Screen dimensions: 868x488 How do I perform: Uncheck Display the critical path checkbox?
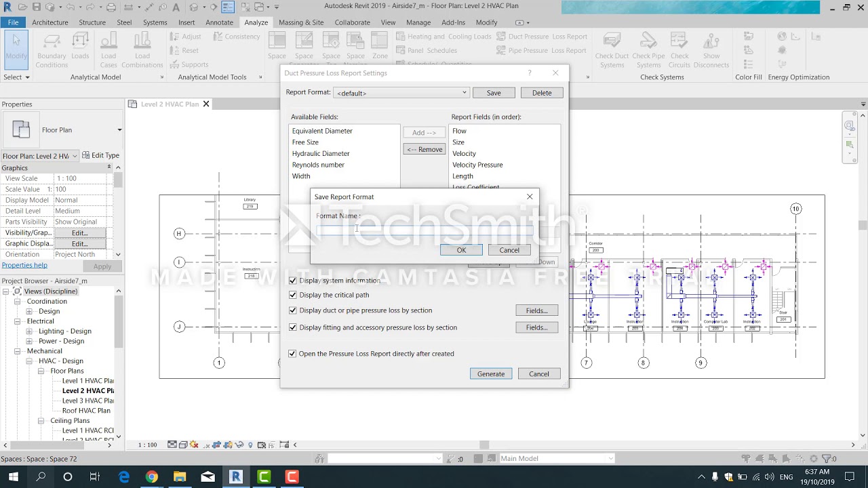[293, 295]
